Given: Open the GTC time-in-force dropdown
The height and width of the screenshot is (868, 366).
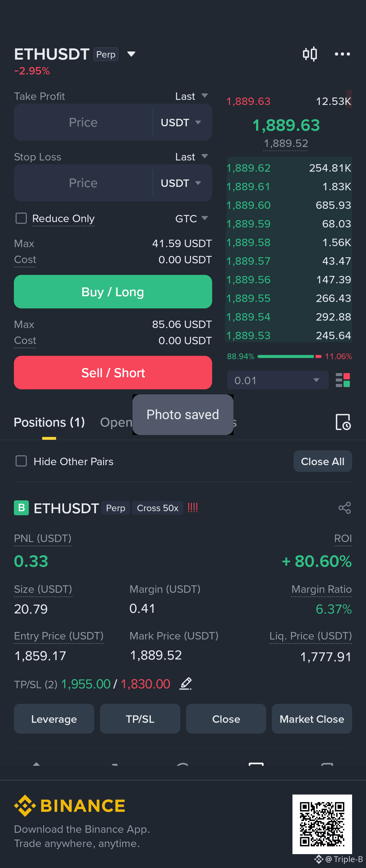Looking at the screenshot, I should point(191,218).
